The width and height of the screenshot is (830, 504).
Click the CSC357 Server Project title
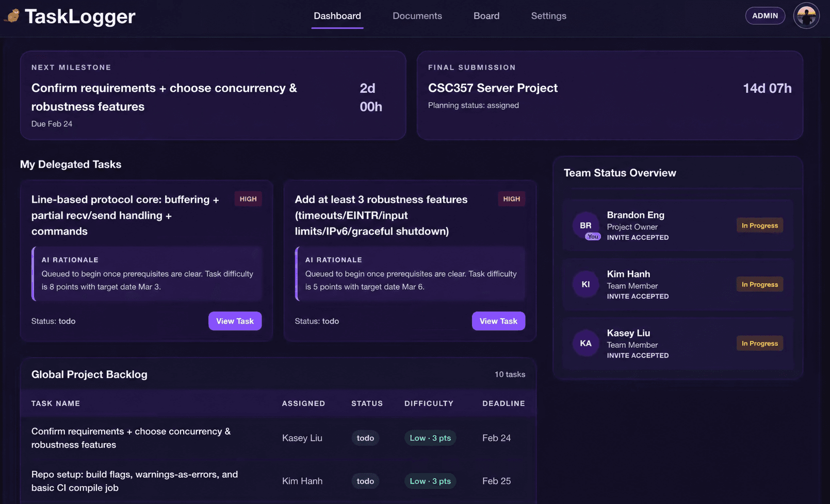point(493,88)
